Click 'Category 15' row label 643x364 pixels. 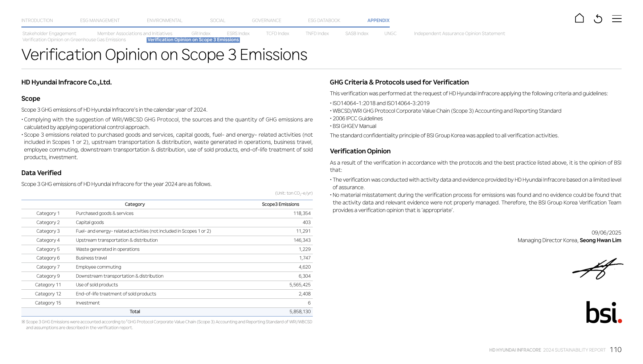[x=48, y=303]
